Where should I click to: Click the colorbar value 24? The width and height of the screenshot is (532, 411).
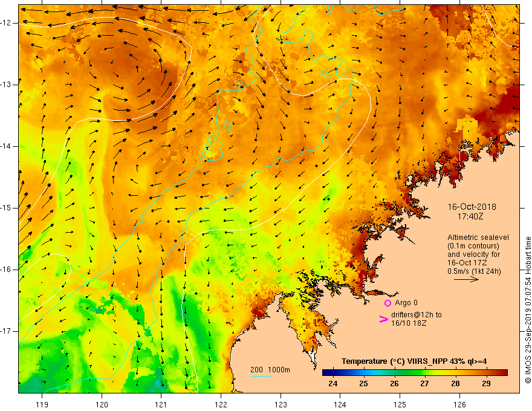333,384
